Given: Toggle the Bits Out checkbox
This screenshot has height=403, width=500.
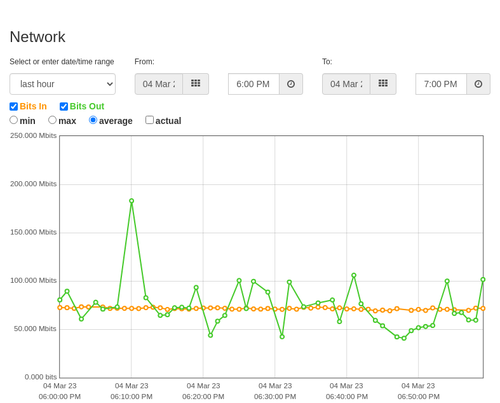Looking at the screenshot, I should point(64,106).
